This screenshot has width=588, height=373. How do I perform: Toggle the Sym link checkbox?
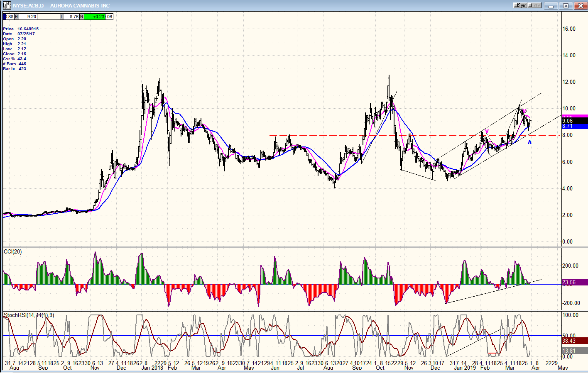pyautogui.click(x=516, y=5)
